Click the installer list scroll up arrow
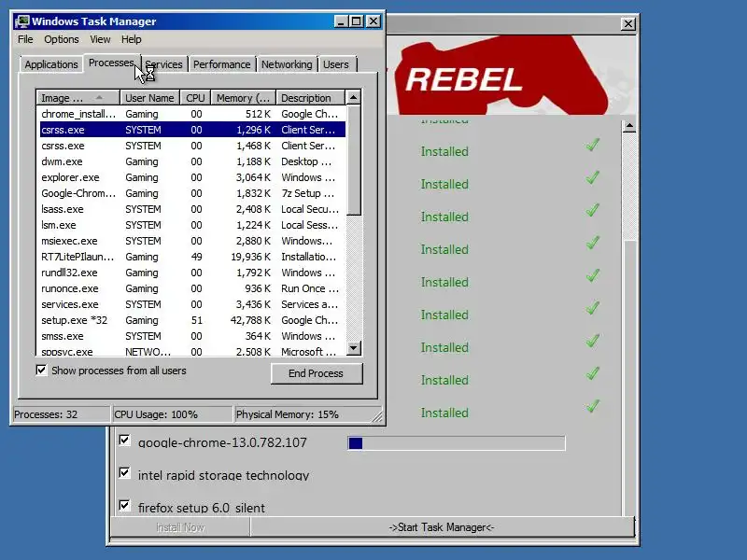 click(x=629, y=126)
